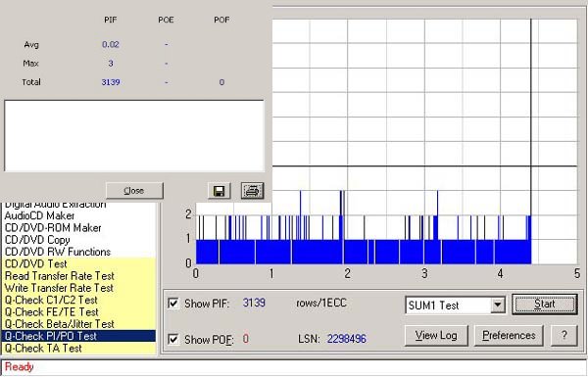Toggle the Show POF checkbox
Viewport: 588px width, 377px height.
[x=173, y=339]
